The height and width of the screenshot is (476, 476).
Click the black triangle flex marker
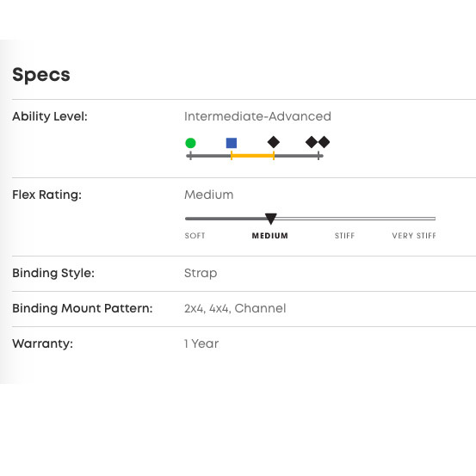pos(270,219)
